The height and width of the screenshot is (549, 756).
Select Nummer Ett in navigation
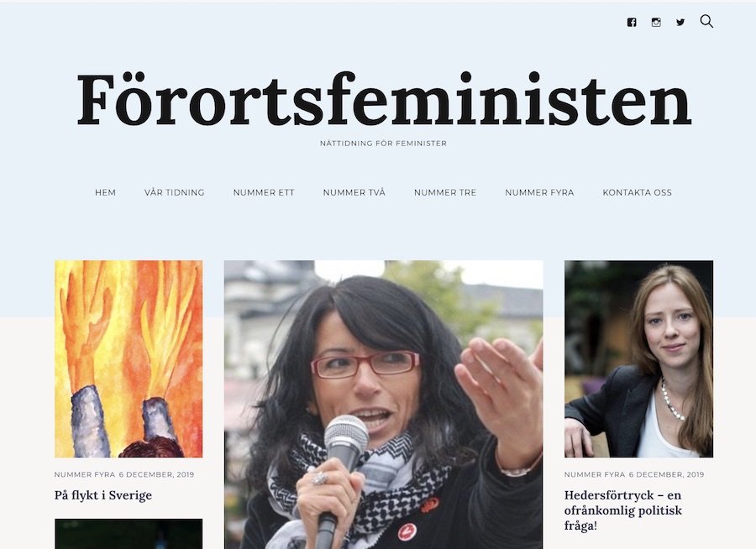click(x=264, y=192)
